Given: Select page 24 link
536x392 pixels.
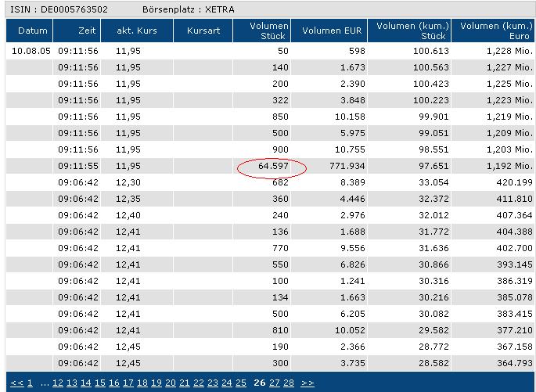Looking at the screenshot, I should click(227, 383).
